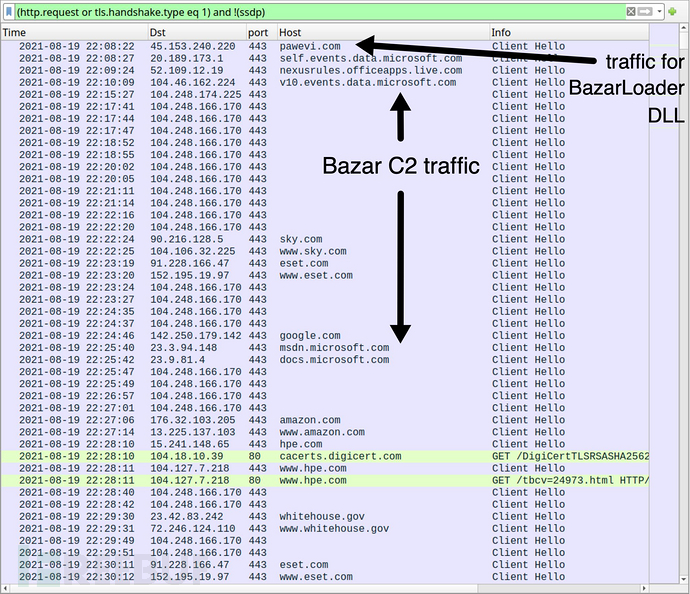Select the packet at 22:24:35
The image size is (690, 594).
pyautogui.click(x=325, y=312)
